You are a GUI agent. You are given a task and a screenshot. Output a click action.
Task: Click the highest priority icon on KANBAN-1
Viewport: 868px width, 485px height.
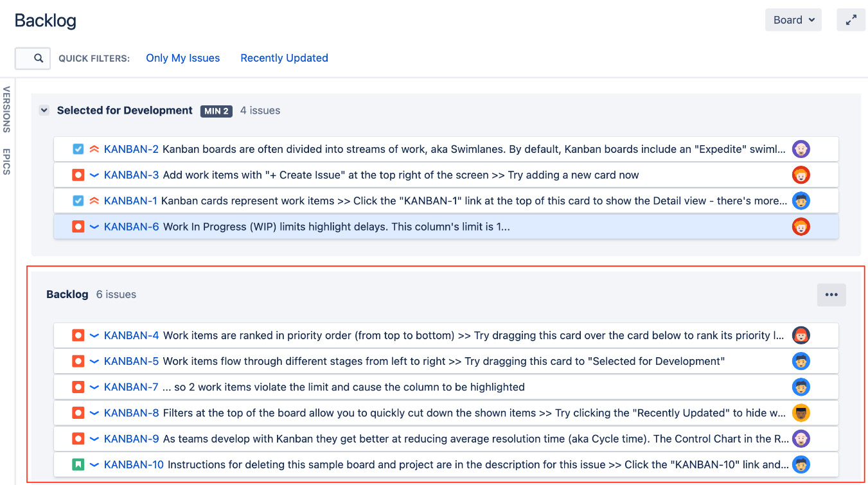[x=94, y=200]
